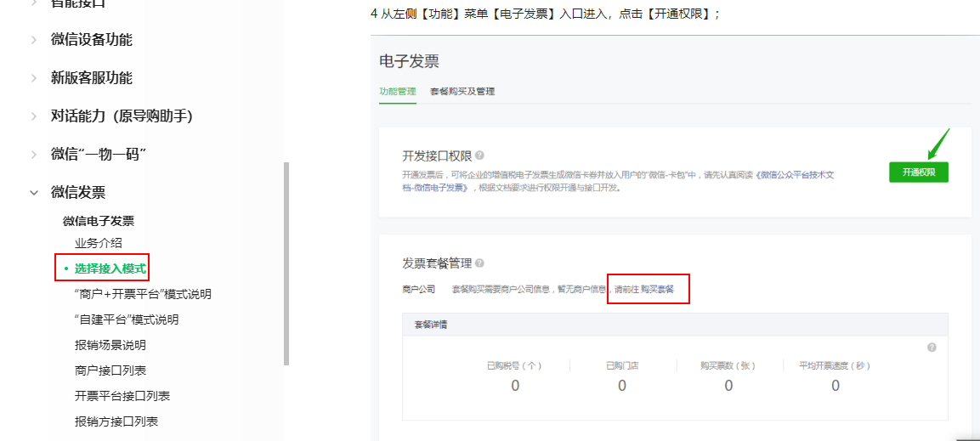Select the 微信发票 menu heading
Viewport: 980px width, 441px height.
pos(77,192)
